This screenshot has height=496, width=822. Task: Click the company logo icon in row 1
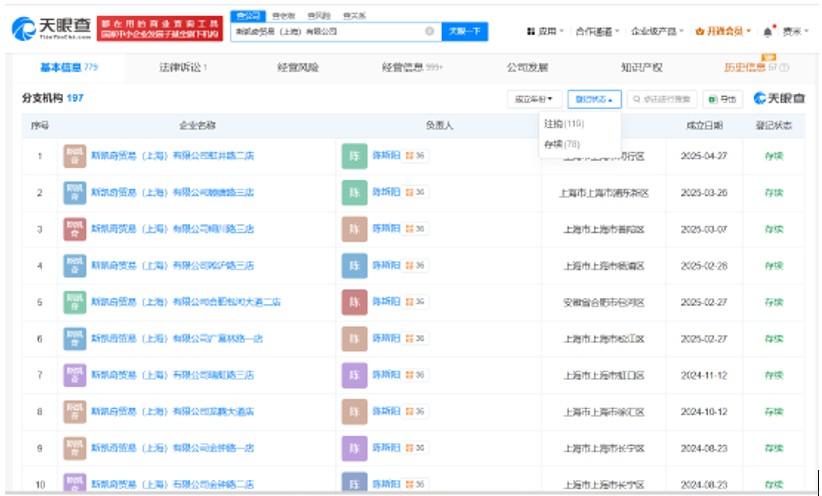tap(74, 155)
